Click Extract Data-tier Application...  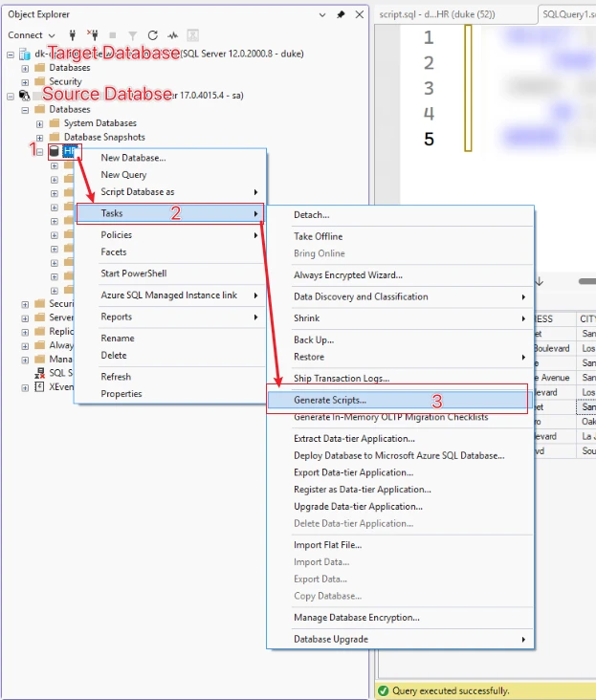click(400, 438)
